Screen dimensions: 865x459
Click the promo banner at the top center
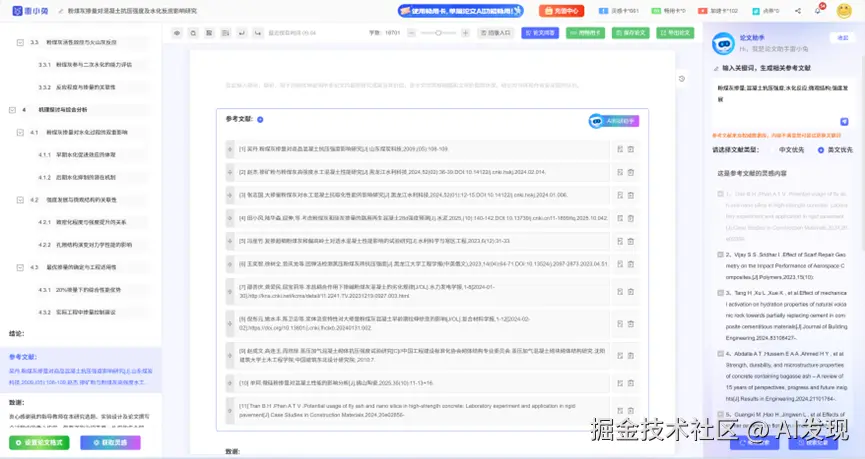tap(460, 10)
